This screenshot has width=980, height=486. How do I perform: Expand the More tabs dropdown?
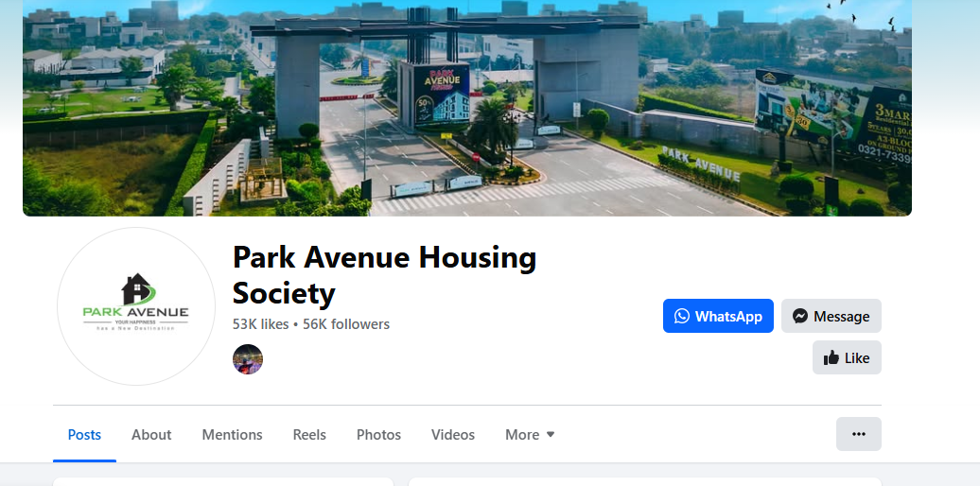point(530,435)
